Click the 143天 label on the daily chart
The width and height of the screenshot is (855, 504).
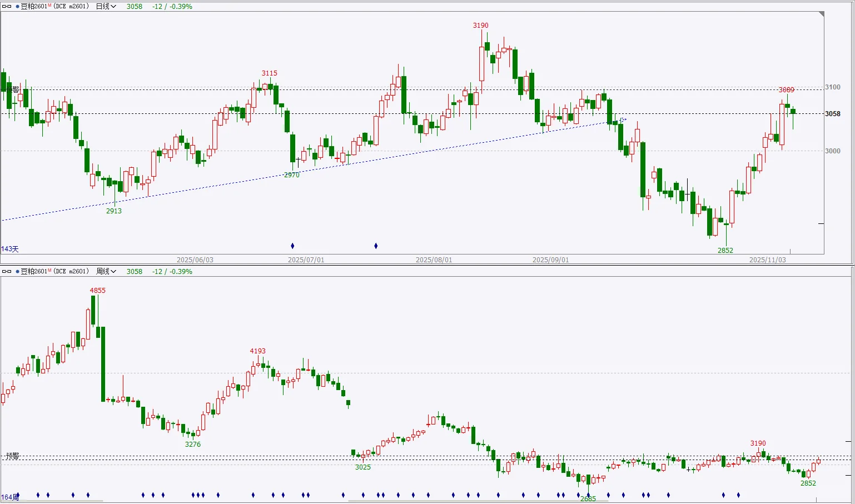(x=10, y=249)
